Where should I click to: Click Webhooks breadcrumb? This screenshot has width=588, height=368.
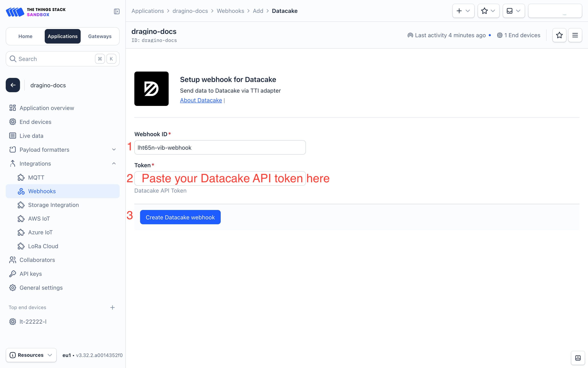230,11
